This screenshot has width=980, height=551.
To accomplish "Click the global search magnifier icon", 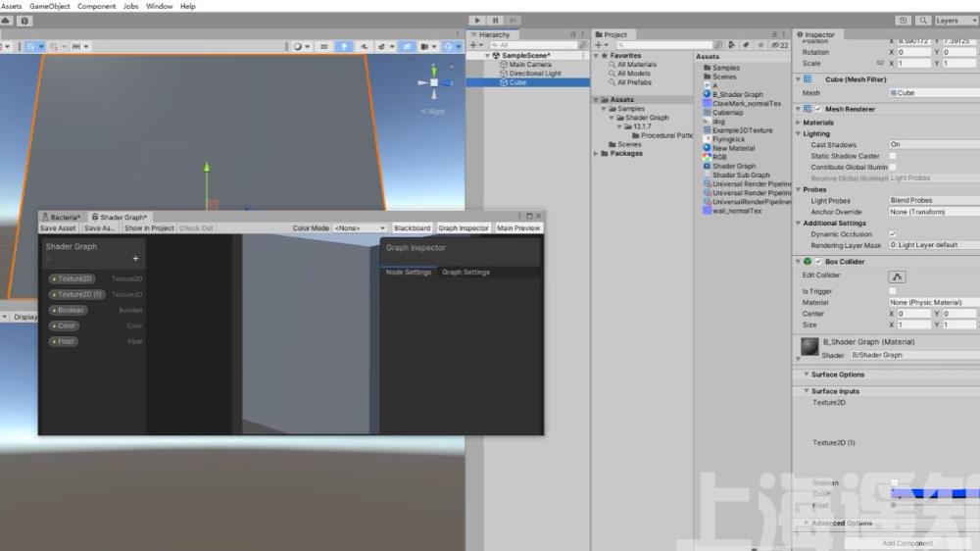I will point(923,21).
